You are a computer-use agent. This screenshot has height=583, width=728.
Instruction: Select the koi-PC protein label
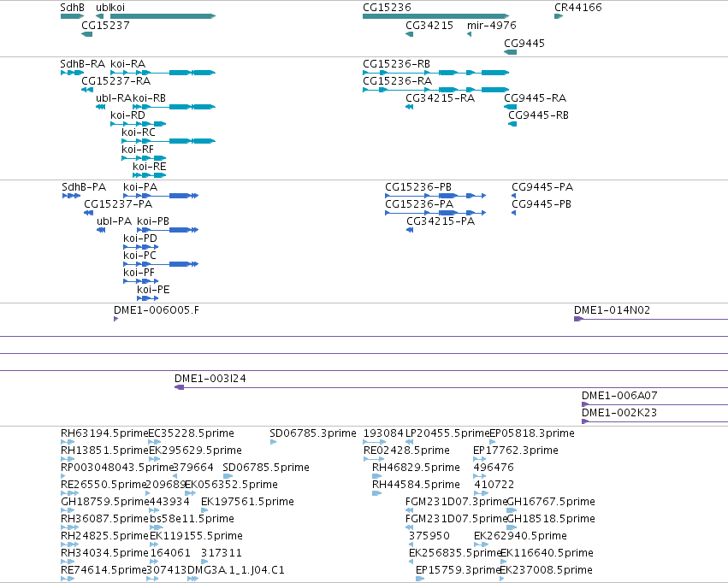coord(139,256)
